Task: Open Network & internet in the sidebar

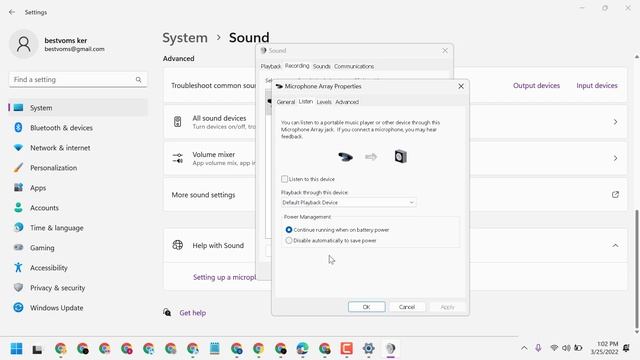Action: pos(78,148)
